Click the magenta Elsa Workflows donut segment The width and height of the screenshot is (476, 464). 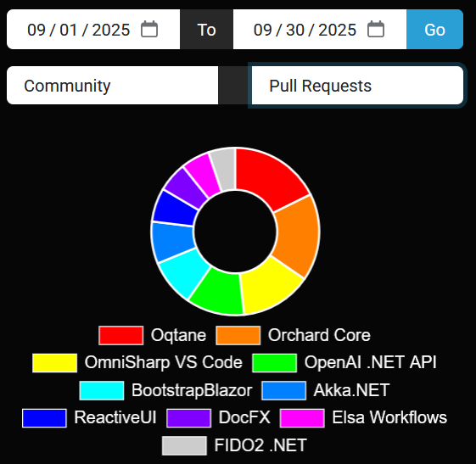(x=203, y=176)
